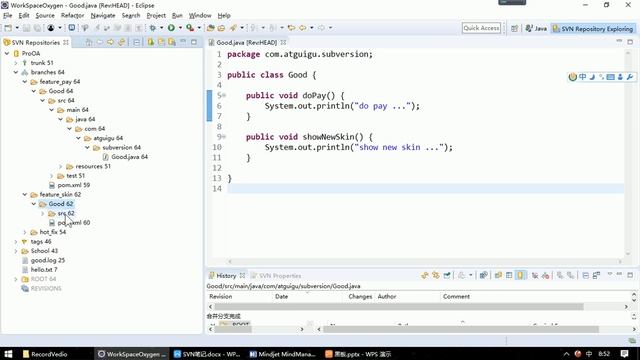This screenshot has width=640, height=360.
Task: Toggle fold marker at line 9 showNewSkin method
Action: coord(224,137)
